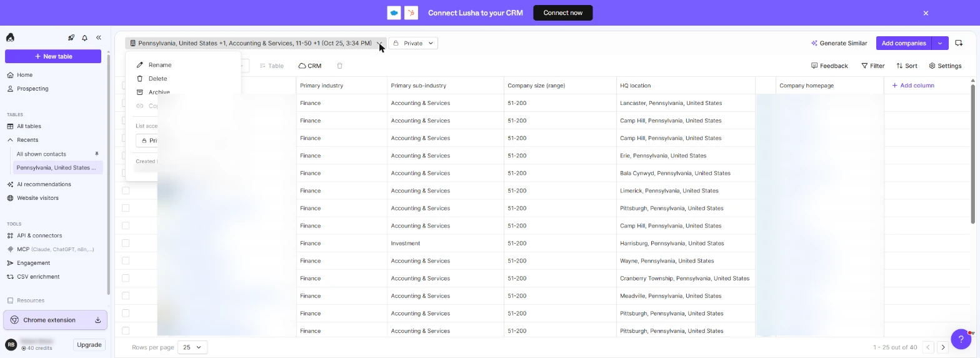This screenshot has width=980, height=358.
Task: Click the Company size (range) column header
Action: click(x=560, y=86)
